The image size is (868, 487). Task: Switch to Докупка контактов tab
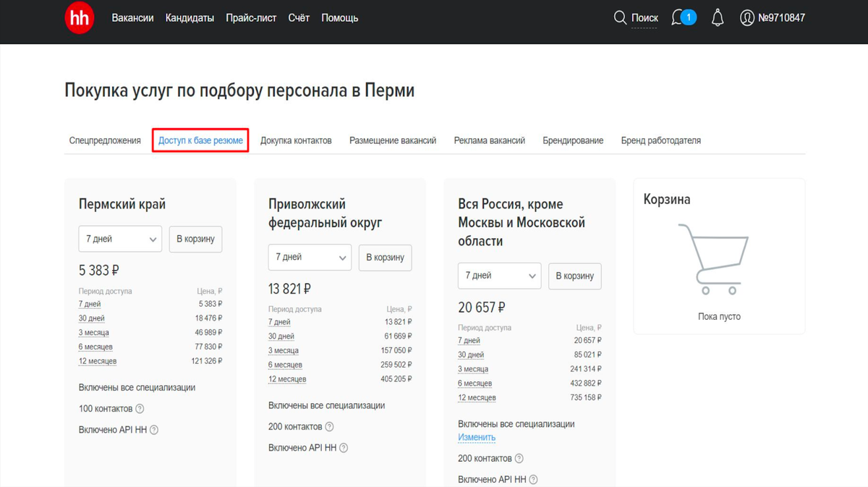[296, 140]
